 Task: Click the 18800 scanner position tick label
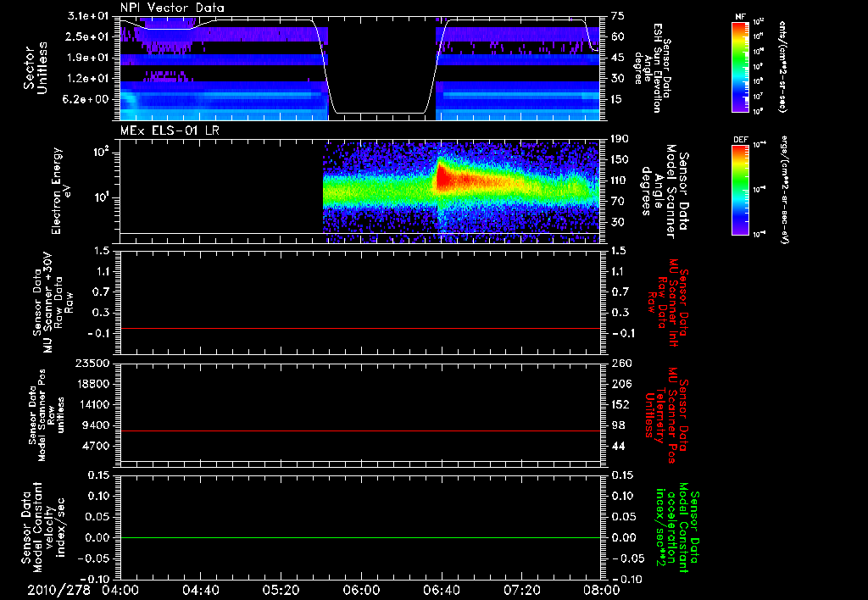tap(92, 384)
